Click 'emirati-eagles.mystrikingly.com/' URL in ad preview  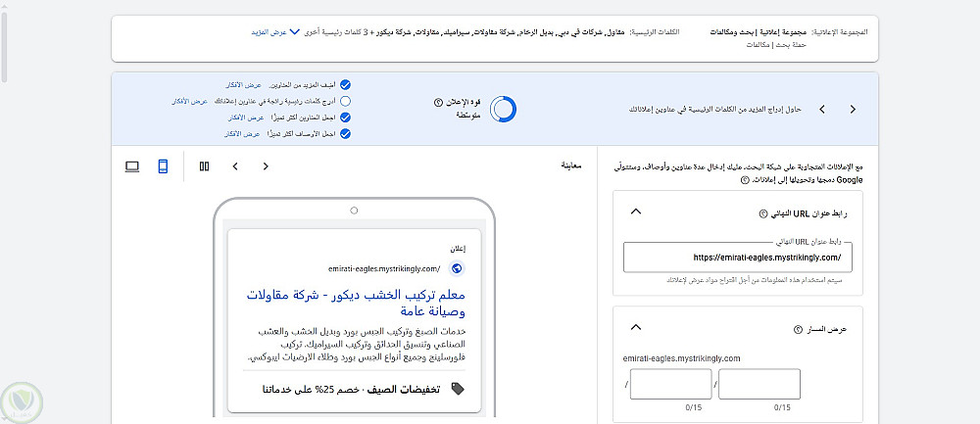point(384,269)
